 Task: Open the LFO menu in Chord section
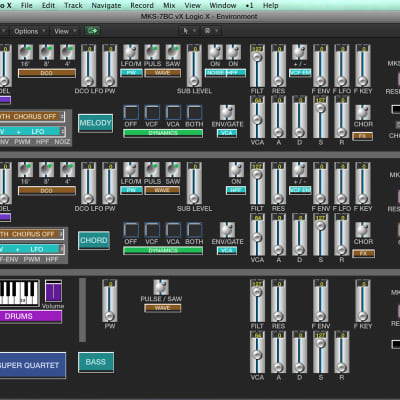click(x=32, y=249)
